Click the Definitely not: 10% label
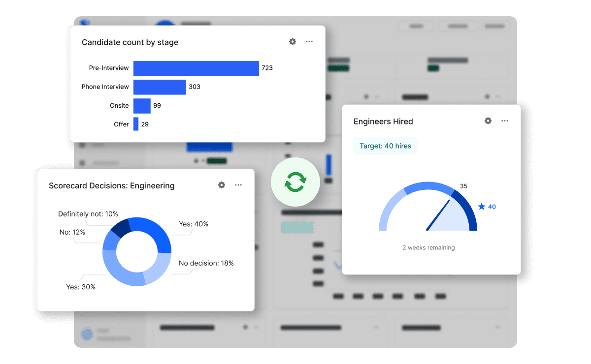The width and height of the screenshot is (591, 364). tap(87, 213)
